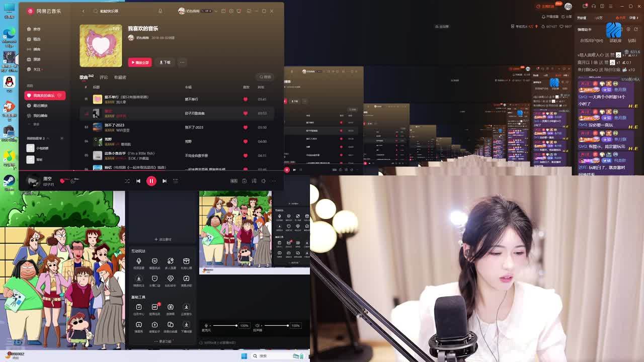Click the microphone icon beside the music search box
The width and height of the screenshot is (644, 362).
(x=160, y=11)
